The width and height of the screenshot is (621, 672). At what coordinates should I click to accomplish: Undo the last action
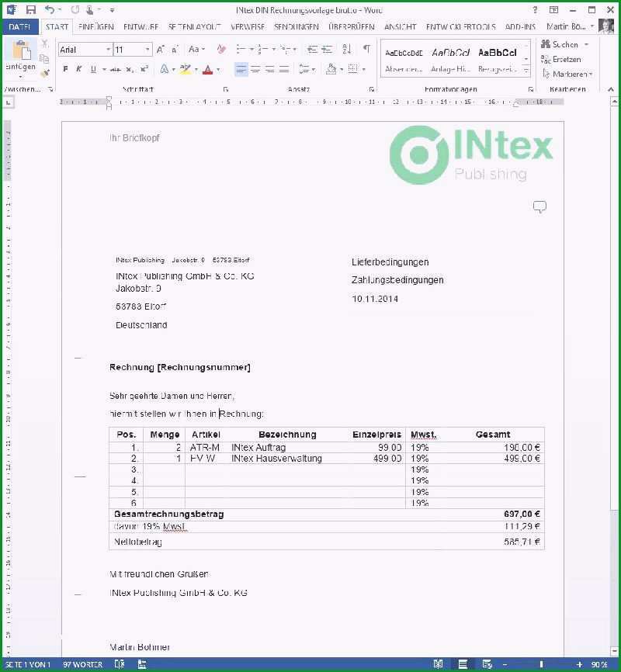point(50,9)
